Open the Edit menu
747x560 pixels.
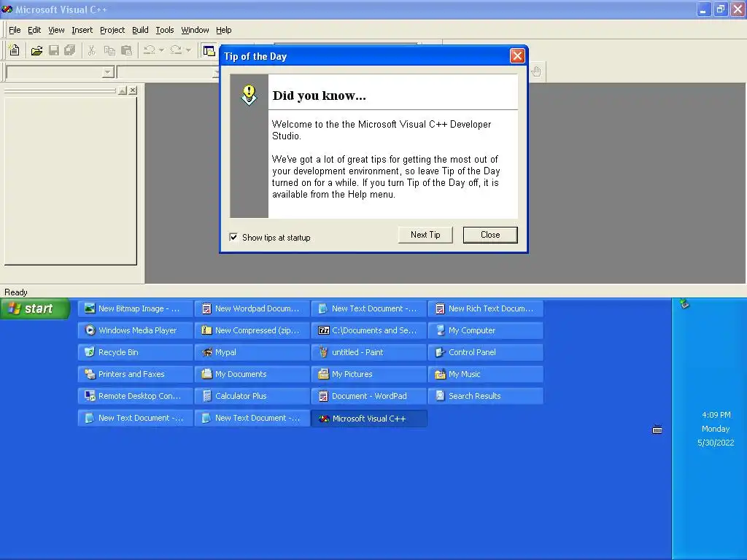coord(34,30)
